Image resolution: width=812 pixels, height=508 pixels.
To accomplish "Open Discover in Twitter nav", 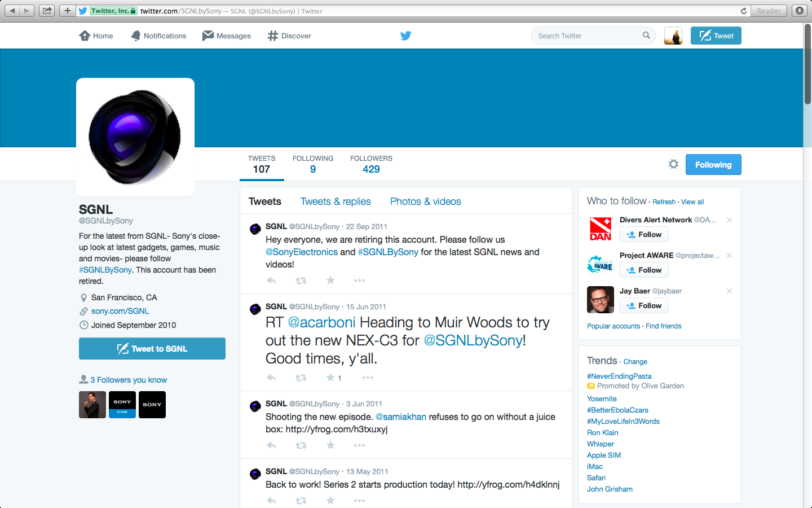I will pyautogui.click(x=289, y=36).
